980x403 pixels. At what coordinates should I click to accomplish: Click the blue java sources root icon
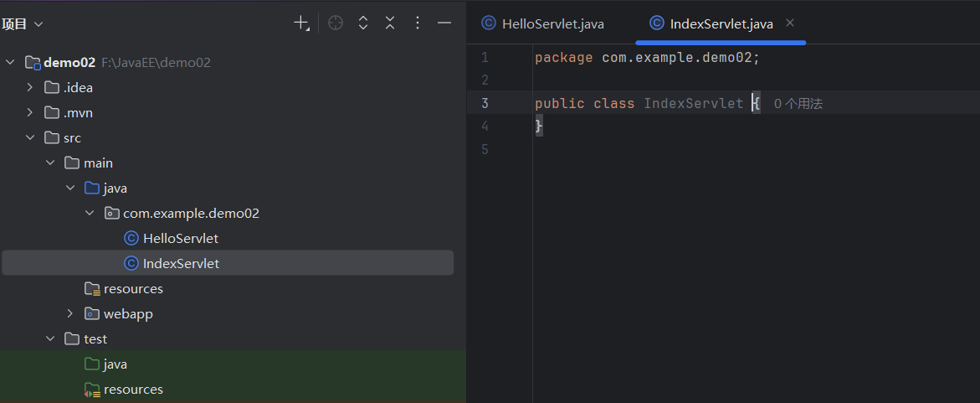92,189
